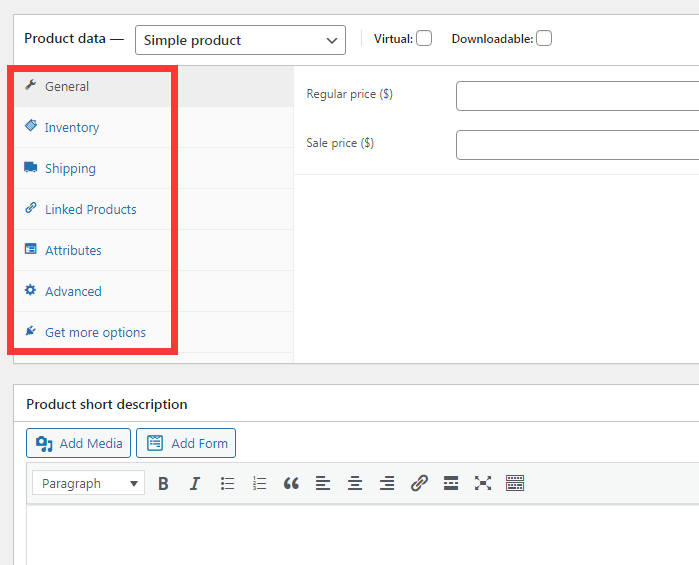
Task: Apply blockquote formatting
Action: [x=291, y=483]
